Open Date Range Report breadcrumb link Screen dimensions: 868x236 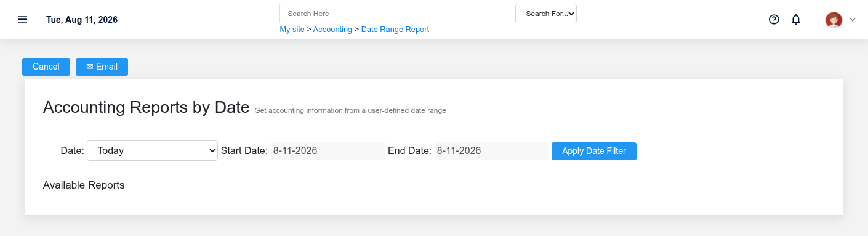click(x=395, y=30)
